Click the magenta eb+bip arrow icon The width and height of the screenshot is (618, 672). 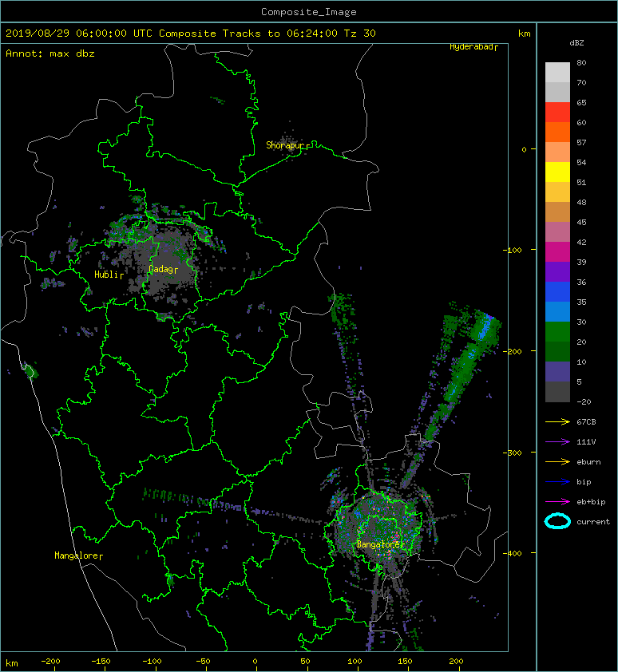557,501
